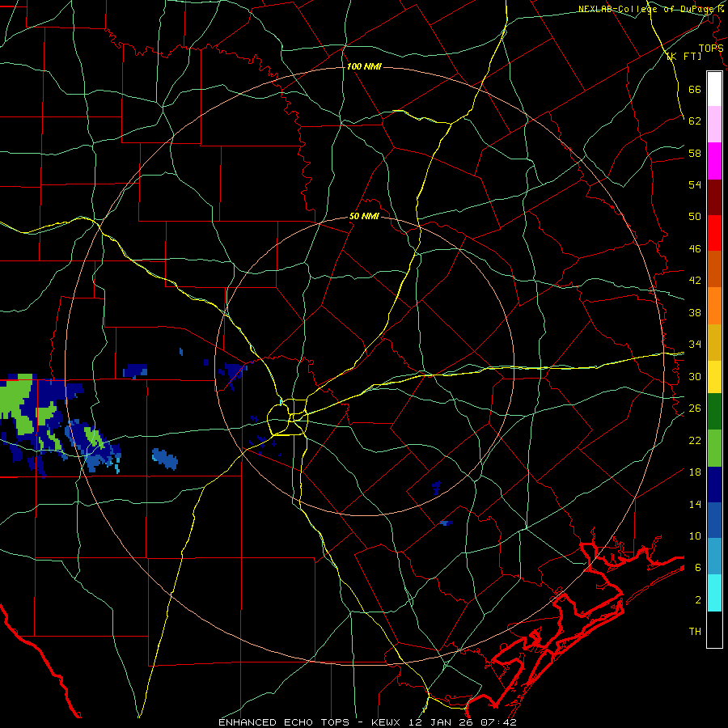Click the "6" legend value
This screenshot has height=728, width=728.
[698, 568]
